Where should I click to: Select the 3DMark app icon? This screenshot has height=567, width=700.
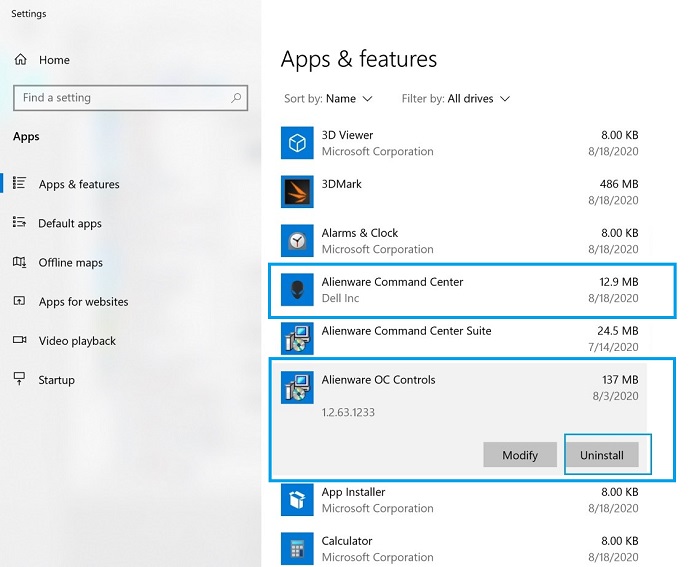(x=297, y=192)
